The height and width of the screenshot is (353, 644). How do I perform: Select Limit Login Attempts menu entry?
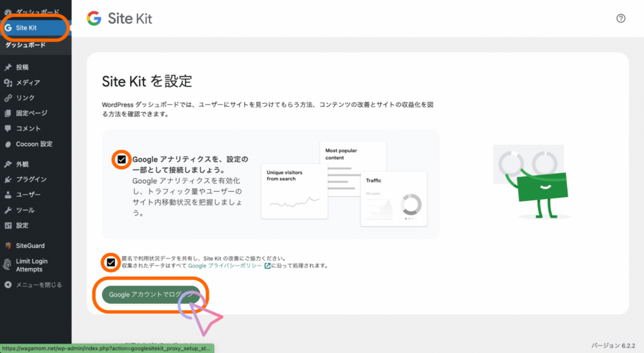(31, 265)
